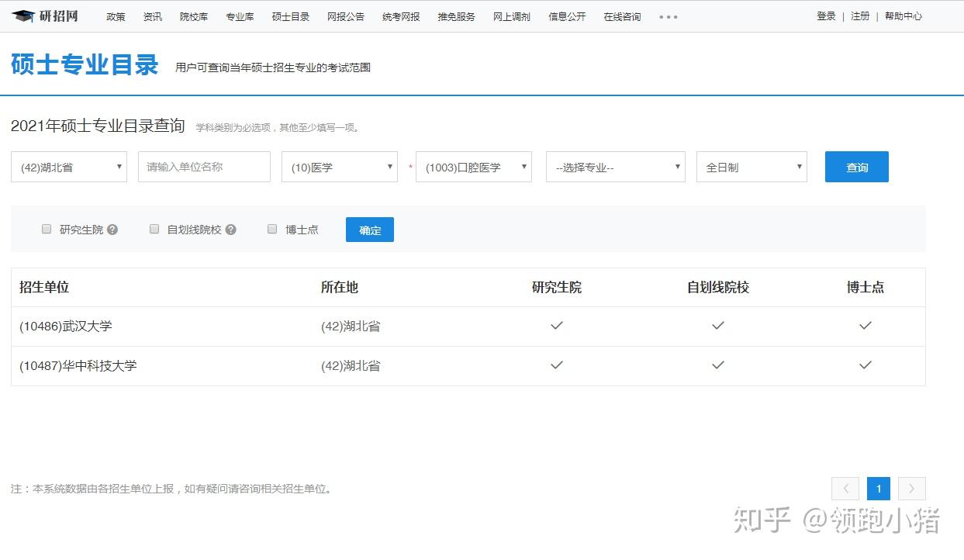Select page 1 in pagination
Viewport: 964px width, 560px height.
pyautogui.click(x=879, y=489)
